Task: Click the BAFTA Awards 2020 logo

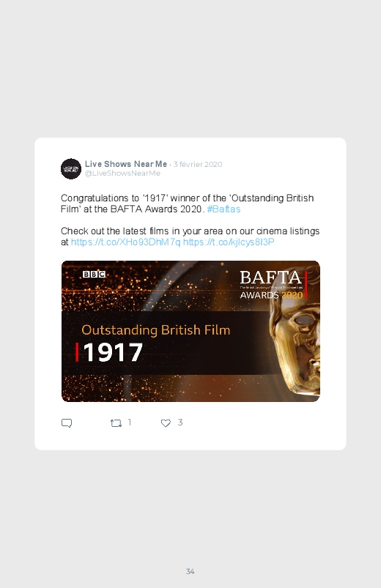Action: pyautogui.click(x=273, y=285)
